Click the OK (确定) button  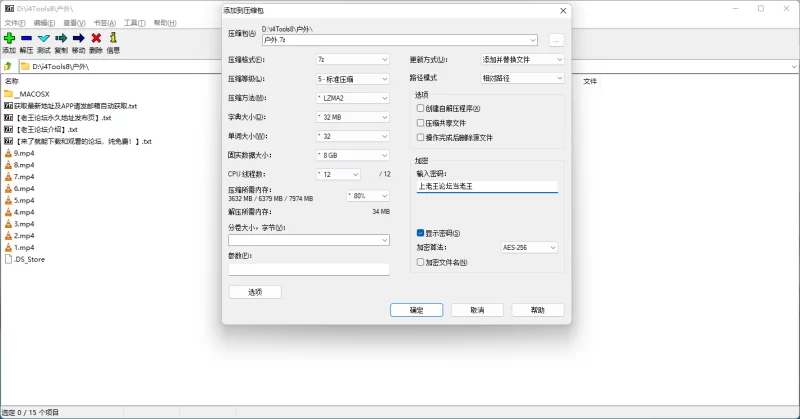coord(416,310)
